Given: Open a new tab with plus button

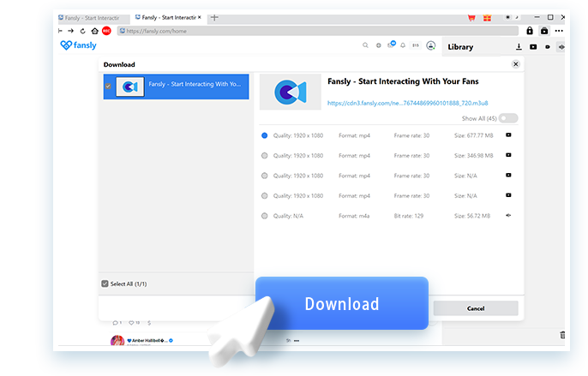Looking at the screenshot, I should [x=214, y=17].
